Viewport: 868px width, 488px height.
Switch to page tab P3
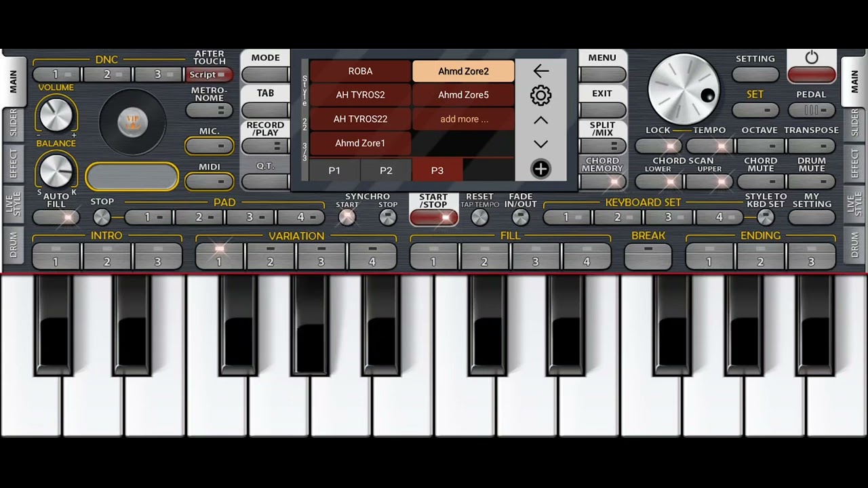click(437, 170)
